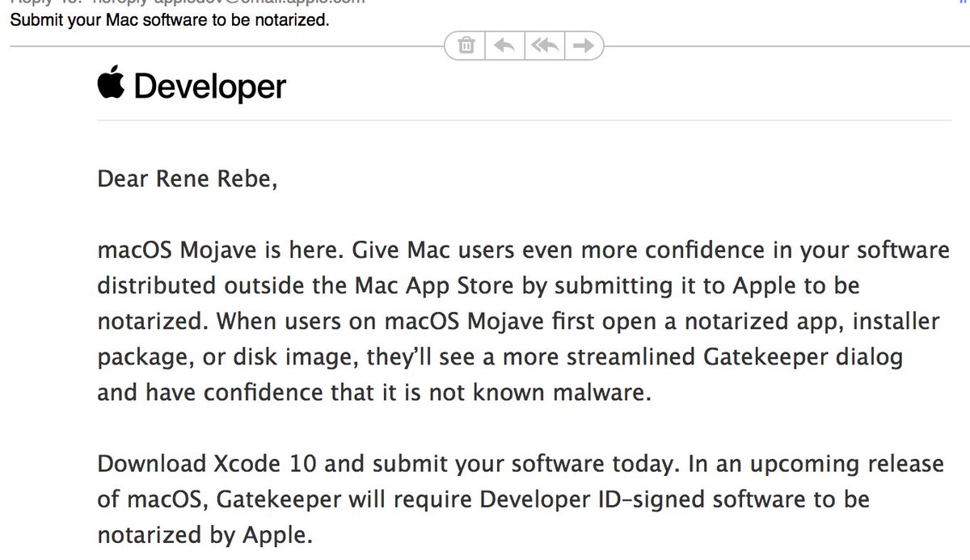Click the Apple logo in the email header
970x560 pixels.
pyautogui.click(x=112, y=85)
